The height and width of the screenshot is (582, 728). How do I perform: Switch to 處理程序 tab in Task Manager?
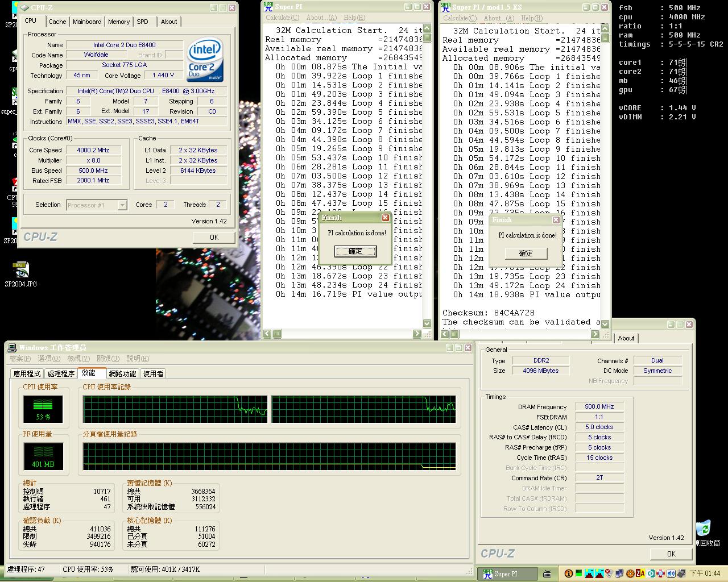61,373
